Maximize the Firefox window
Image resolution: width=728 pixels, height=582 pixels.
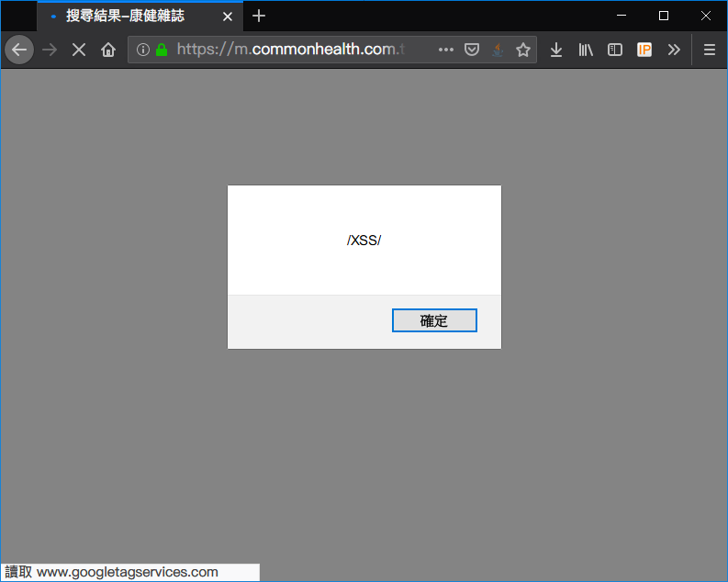pyautogui.click(x=664, y=16)
